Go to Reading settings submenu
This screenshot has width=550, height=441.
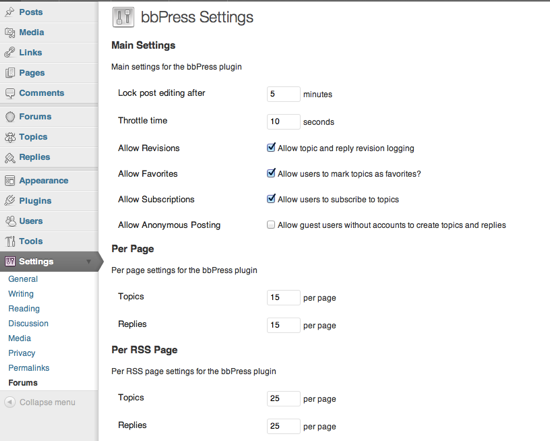pos(24,309)
